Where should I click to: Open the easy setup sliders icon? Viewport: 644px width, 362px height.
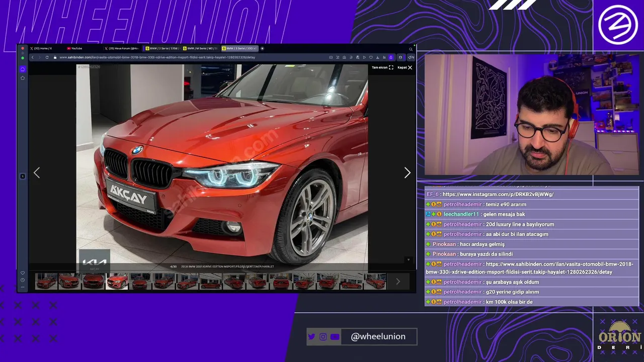pyautogui.click(x=384, y=57)
